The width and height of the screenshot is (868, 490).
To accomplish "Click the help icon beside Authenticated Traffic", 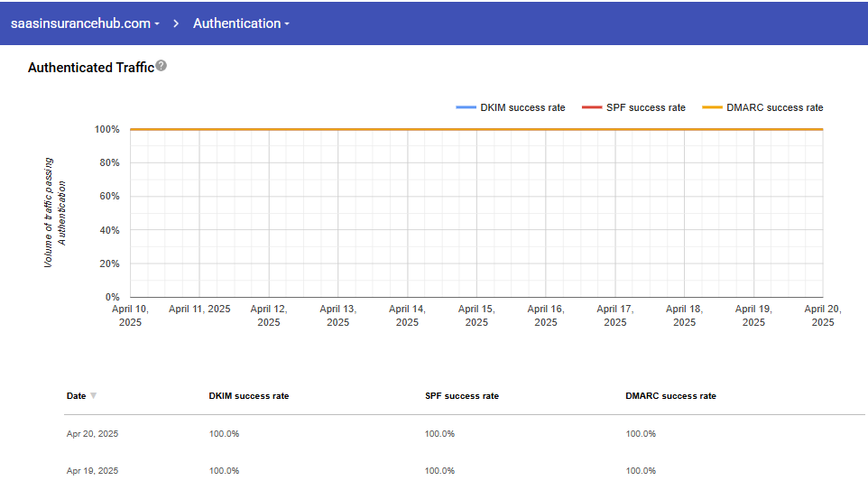I will [162, 66].
